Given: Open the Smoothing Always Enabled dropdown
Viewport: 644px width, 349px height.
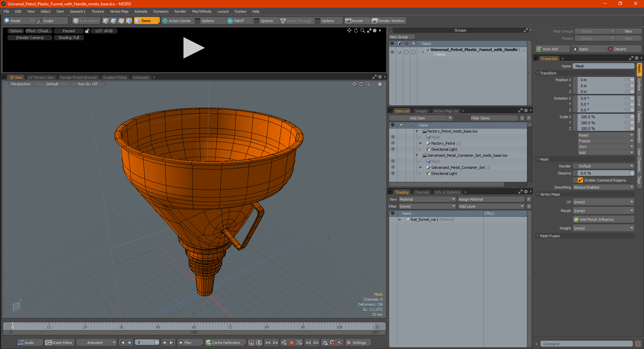Looking at the screenshot, I should (x=603, y=187).
